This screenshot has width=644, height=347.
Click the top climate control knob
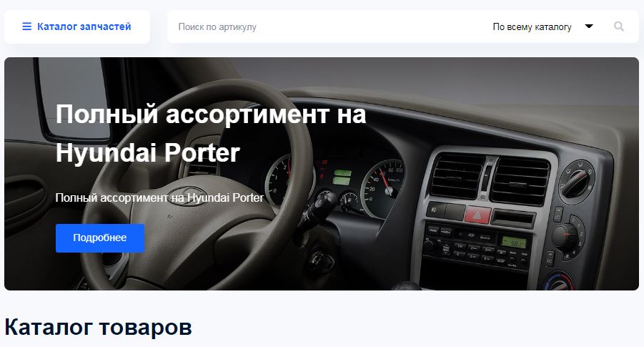pyautogui.click(x=577, y=180)
